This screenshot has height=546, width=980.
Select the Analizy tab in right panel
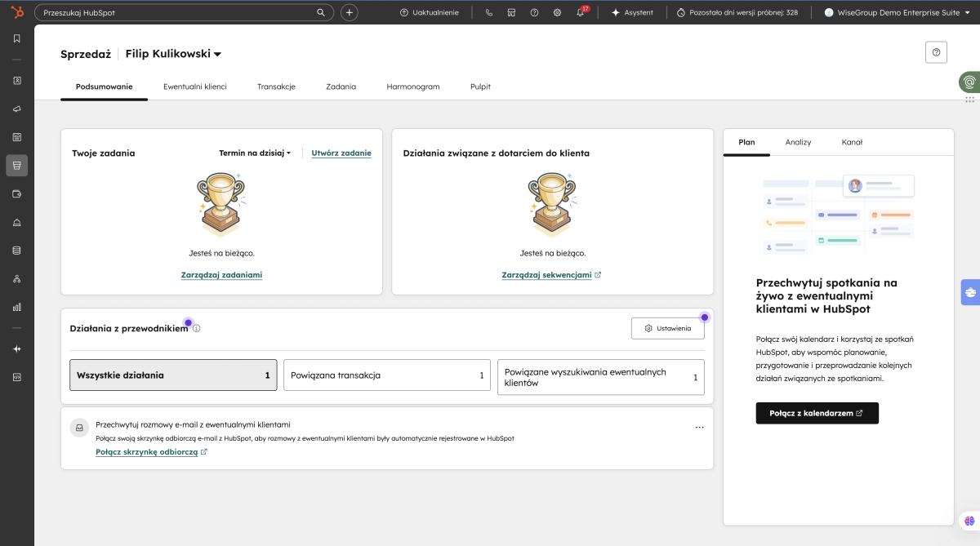(798, 142)
